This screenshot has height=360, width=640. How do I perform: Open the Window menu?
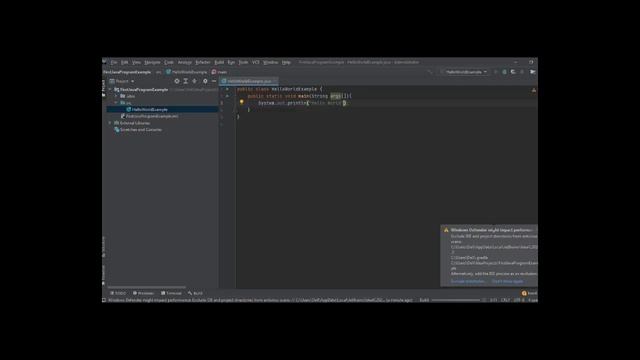(x=270, y=62)
